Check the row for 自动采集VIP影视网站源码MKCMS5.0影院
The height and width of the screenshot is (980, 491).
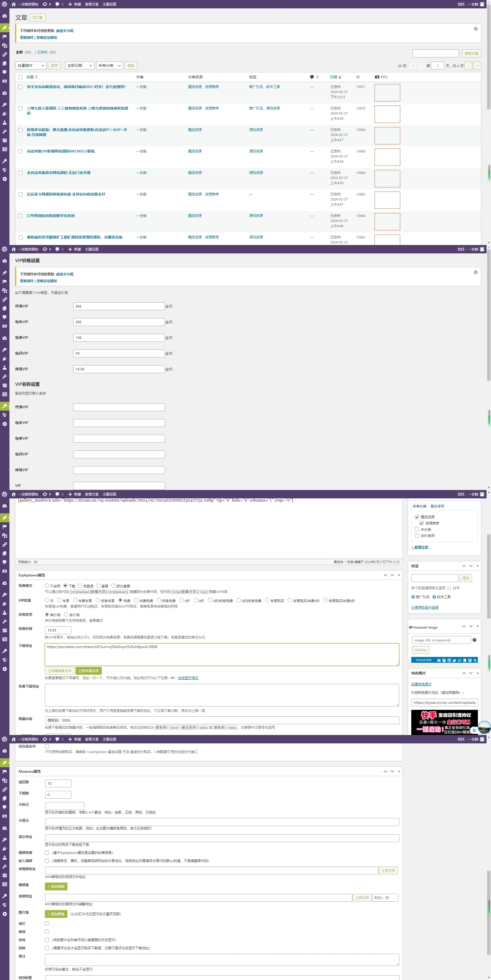[x=20, y=151]
